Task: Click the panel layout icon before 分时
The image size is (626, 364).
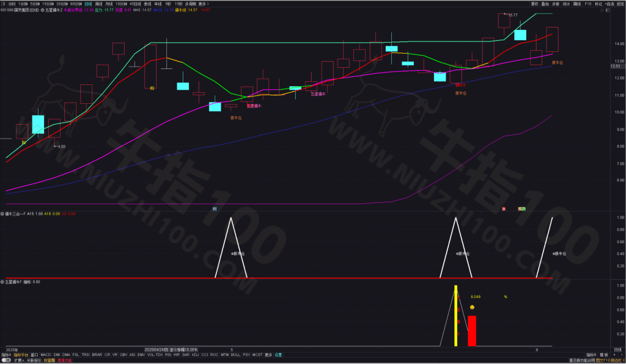Action: (3, 4)
